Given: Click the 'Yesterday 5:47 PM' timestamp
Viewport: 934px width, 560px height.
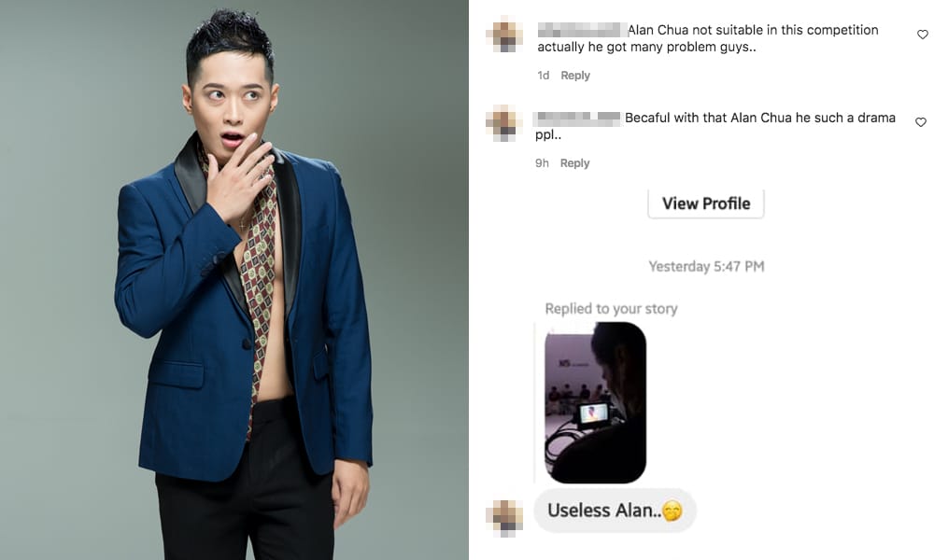Looking at the screenshot, I should (x=706, y=267).
